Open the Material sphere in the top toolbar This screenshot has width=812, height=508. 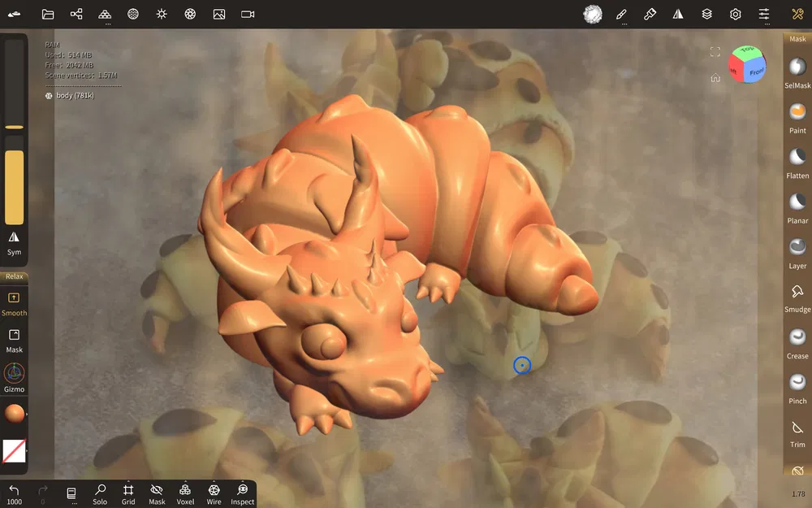tap(592, 14)
